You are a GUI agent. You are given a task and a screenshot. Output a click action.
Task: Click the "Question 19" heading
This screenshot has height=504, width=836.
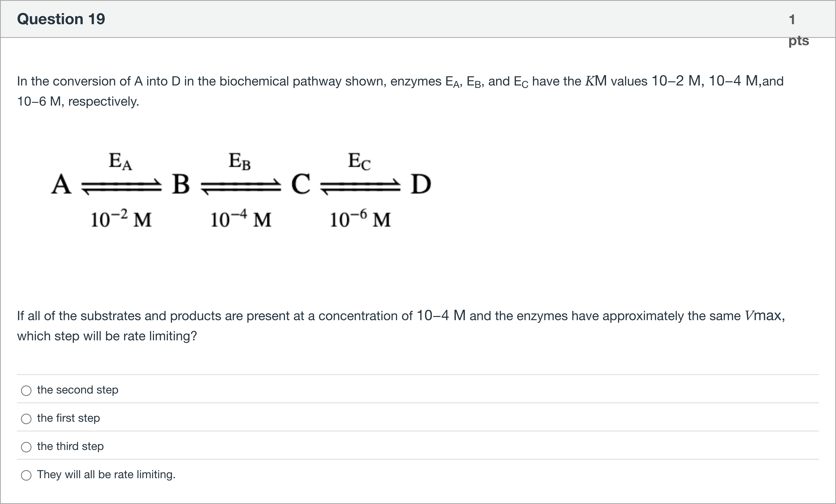click(61, 19)
